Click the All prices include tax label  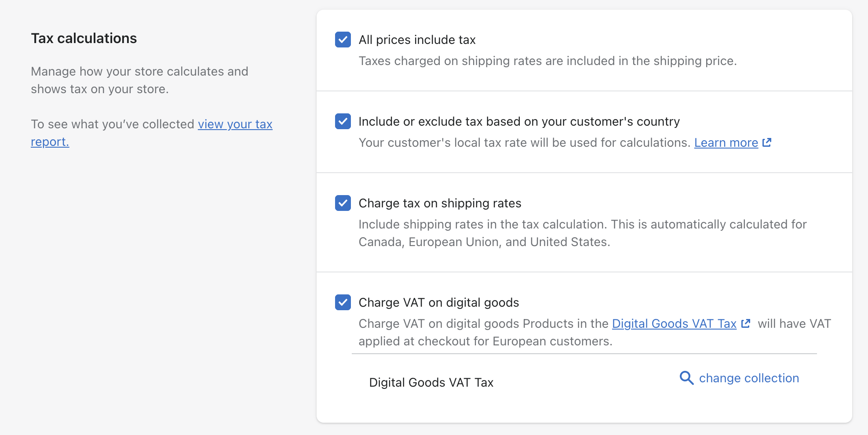coord(417,40)
